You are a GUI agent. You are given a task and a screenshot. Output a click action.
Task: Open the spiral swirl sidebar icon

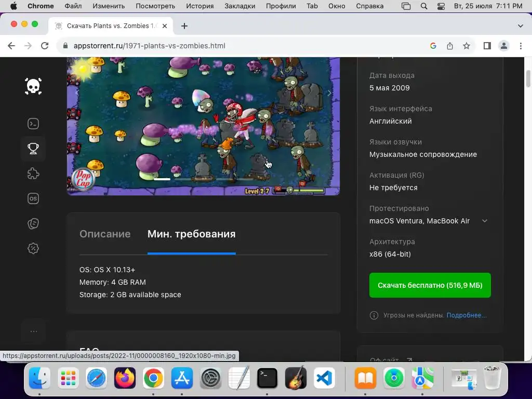(33, 223)
